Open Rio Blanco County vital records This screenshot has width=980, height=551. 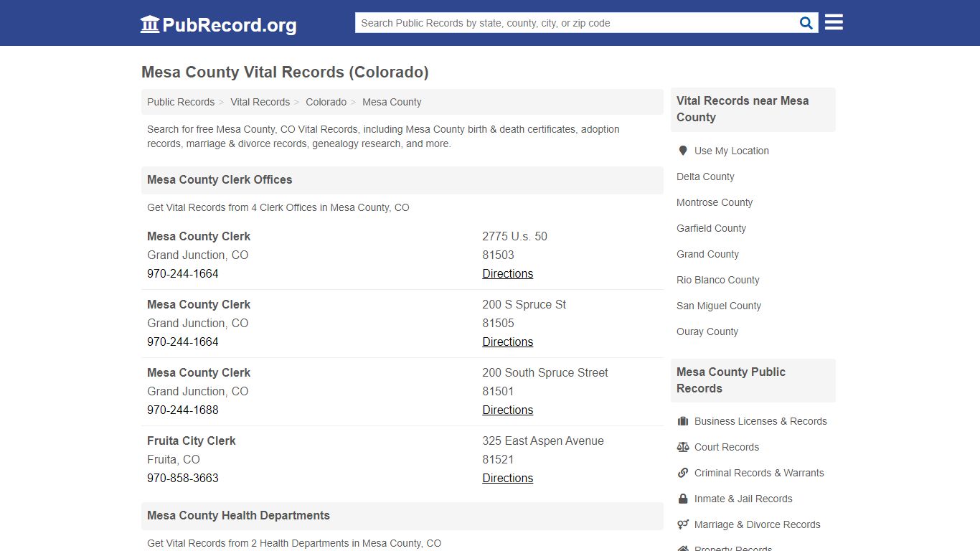coord(717,280)
